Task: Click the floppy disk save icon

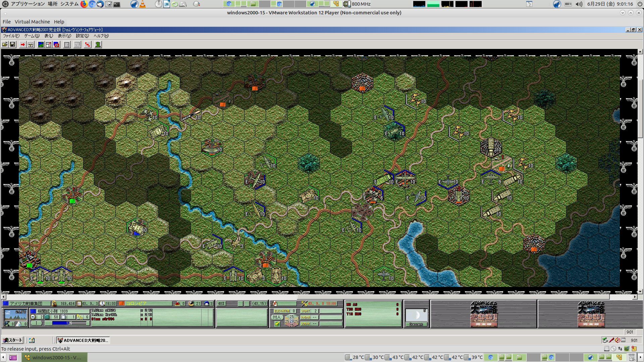Action: pyautogui.click(x=12, y=45)
